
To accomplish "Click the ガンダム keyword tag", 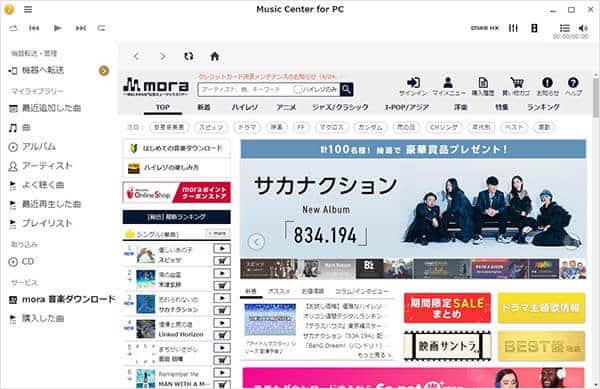I will (370, 127).
